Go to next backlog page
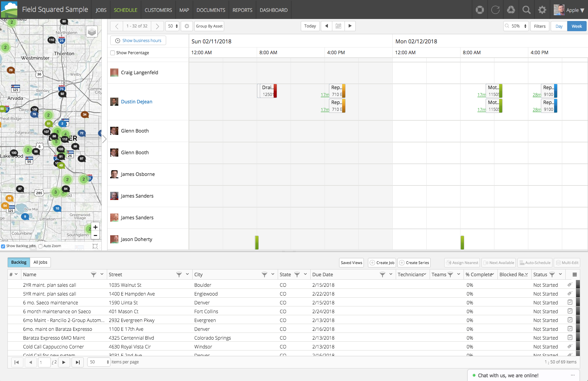This screenshot has height=381, width=588. tap(64, 362)
